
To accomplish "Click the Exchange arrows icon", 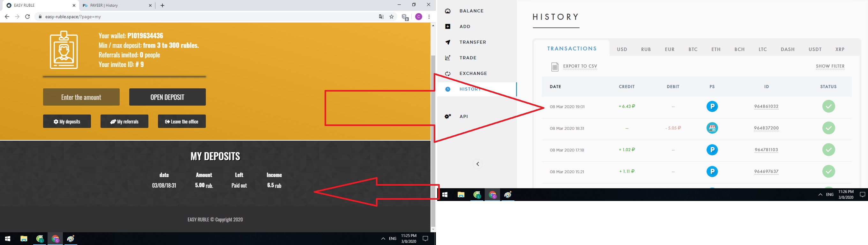I will pos(448,73).
